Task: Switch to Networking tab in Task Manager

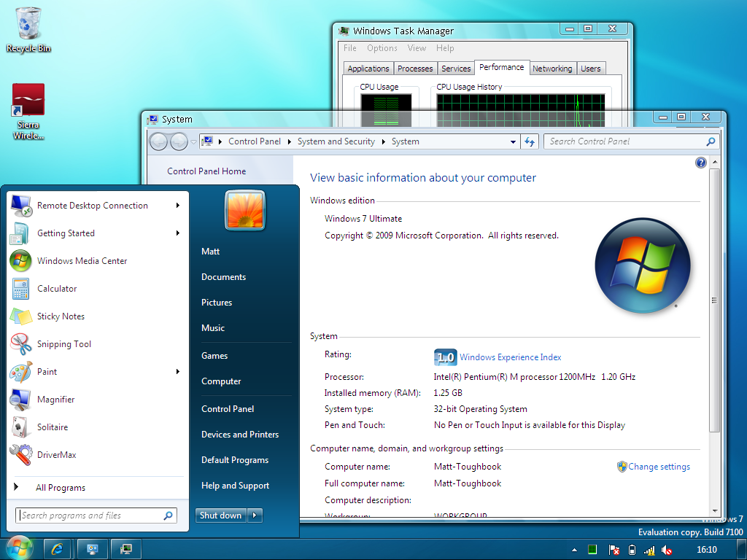Action: coord(552,69)
